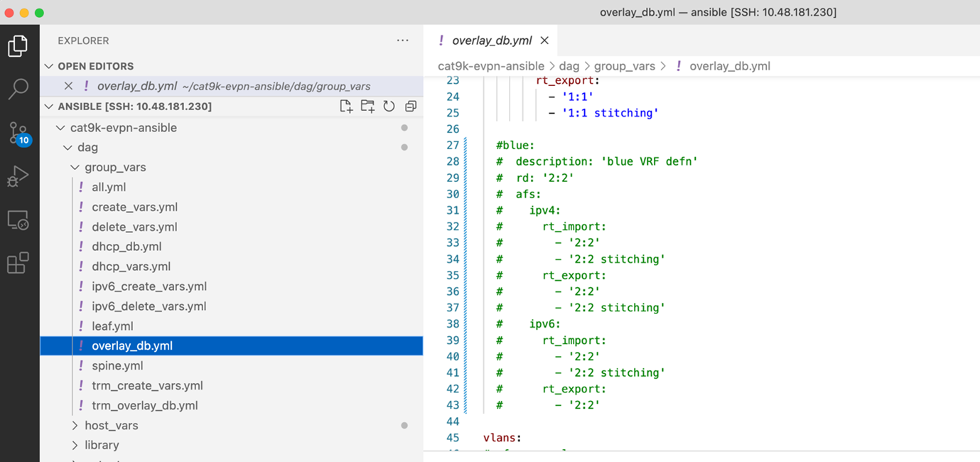Open the Explorer view in activity bar

pos(18,46)
